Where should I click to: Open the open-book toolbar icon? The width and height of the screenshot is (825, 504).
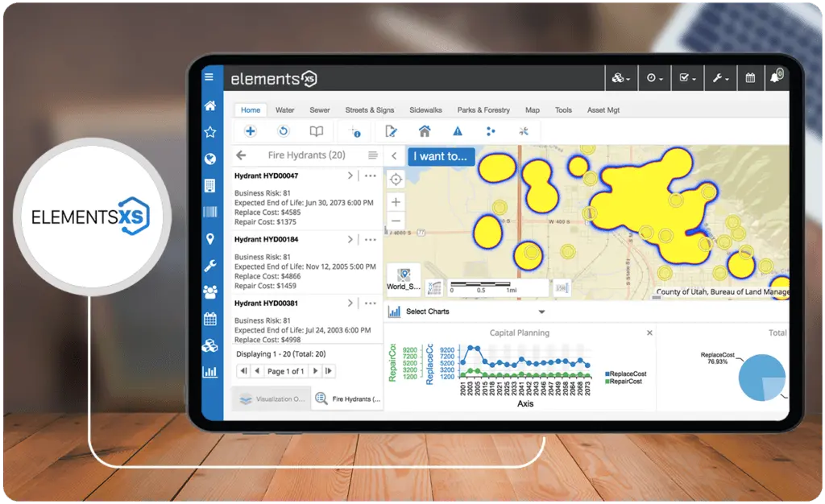click(316, 131)
